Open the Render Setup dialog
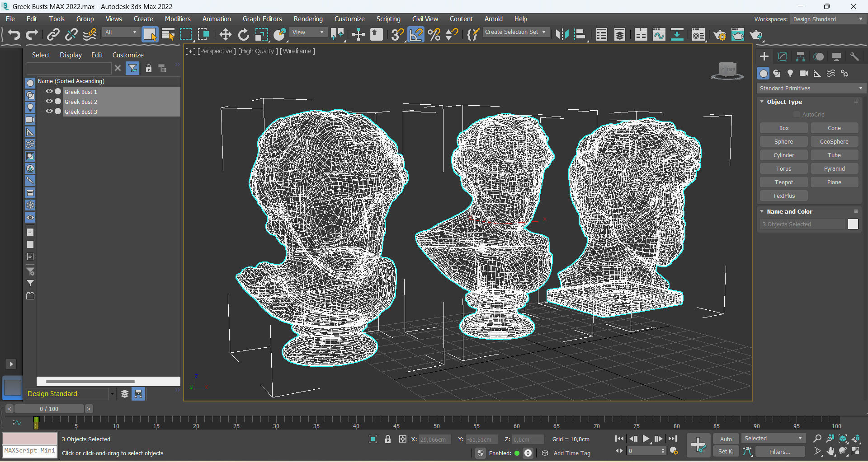 (x=720, y=35)
